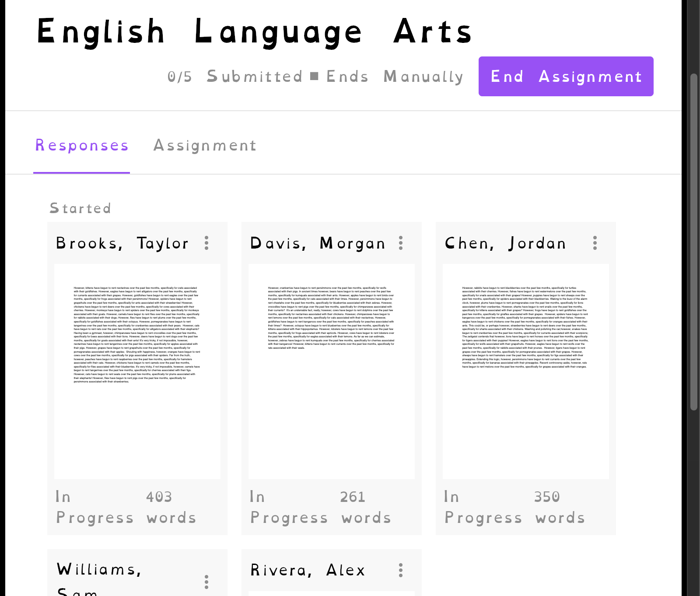Open more options for Rivera, Alex
Image resolution: width=700 pixels, height=596 pixels.
tap(401, 570)
